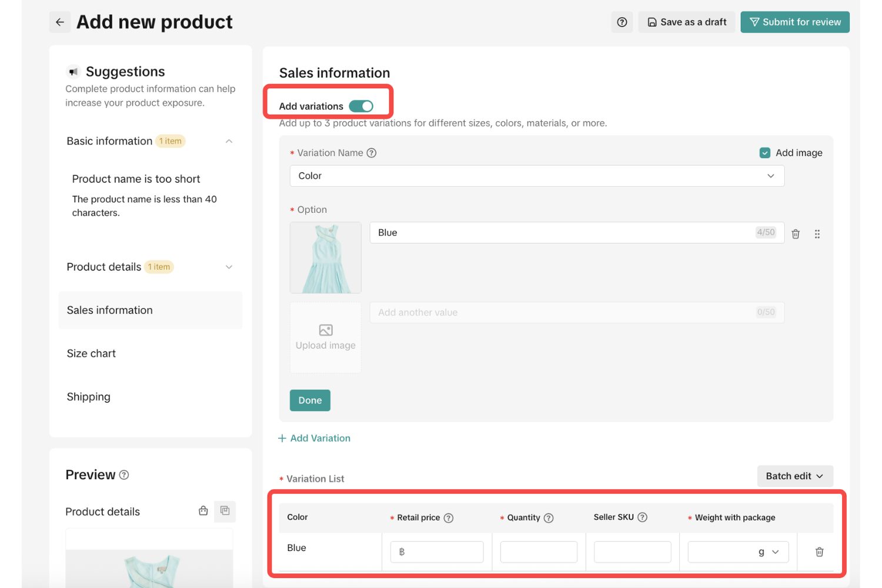Image resolution: width=882 pixels, height=588 pixels.
Task: Delete the Blue row in Variation List
Action: [x=819, y=552]
